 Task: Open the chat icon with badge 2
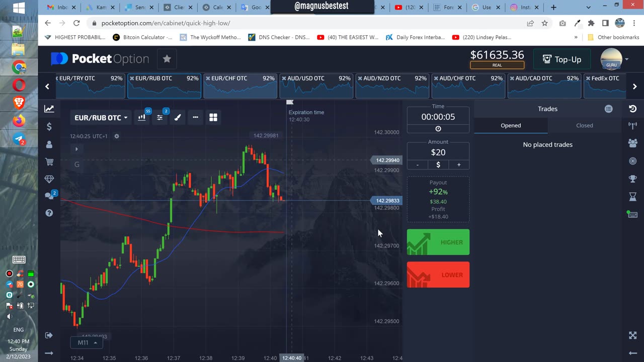pyautogui.click(x=50, y=195)
